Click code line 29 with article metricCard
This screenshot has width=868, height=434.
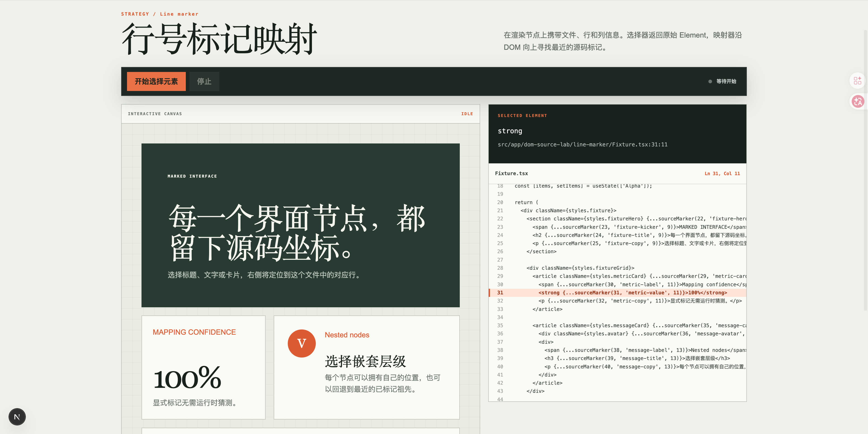617,276
